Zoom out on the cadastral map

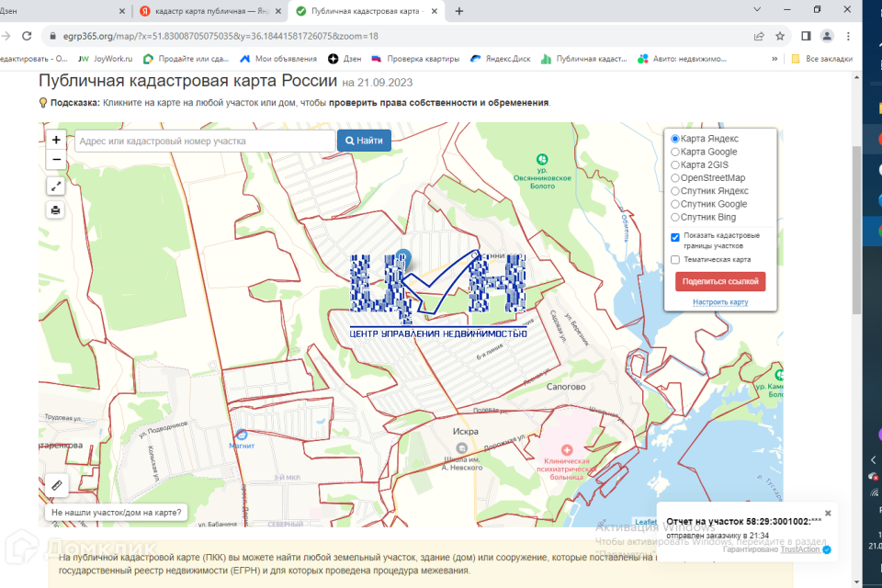click(56, 160)
